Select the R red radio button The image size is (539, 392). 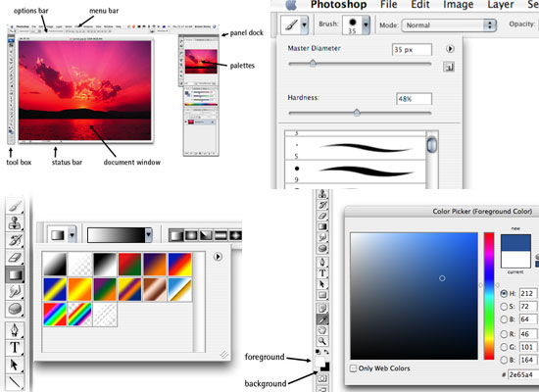point(504,334)
